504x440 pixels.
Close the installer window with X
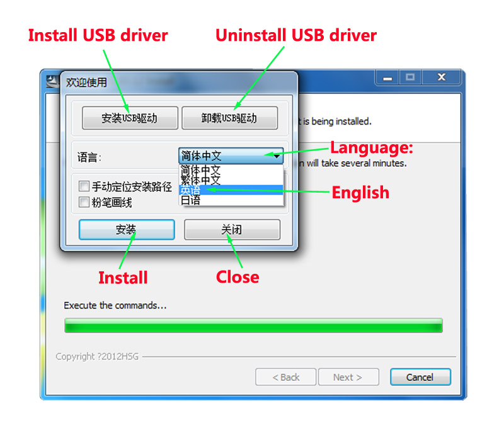(x=442, y=77)
